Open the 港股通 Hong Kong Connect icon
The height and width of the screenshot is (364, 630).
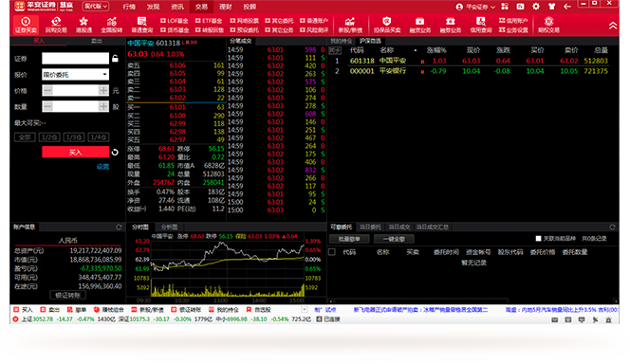[83, 25]
